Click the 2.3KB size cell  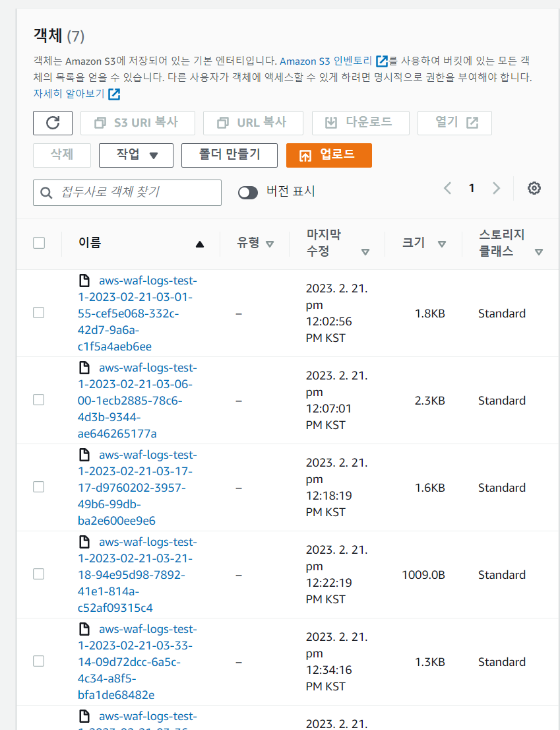click(x=430, y=401)
